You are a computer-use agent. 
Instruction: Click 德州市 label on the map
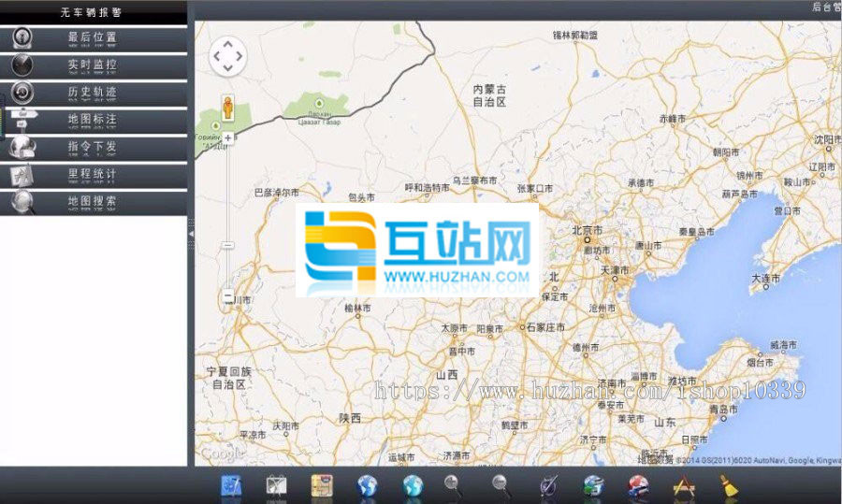586,347
